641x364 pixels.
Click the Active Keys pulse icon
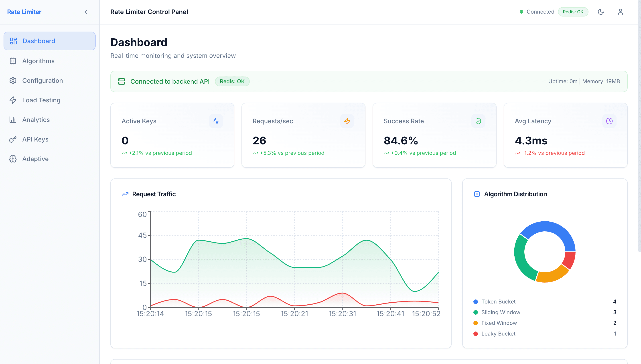pyautogui.click(x=216, y=121)
